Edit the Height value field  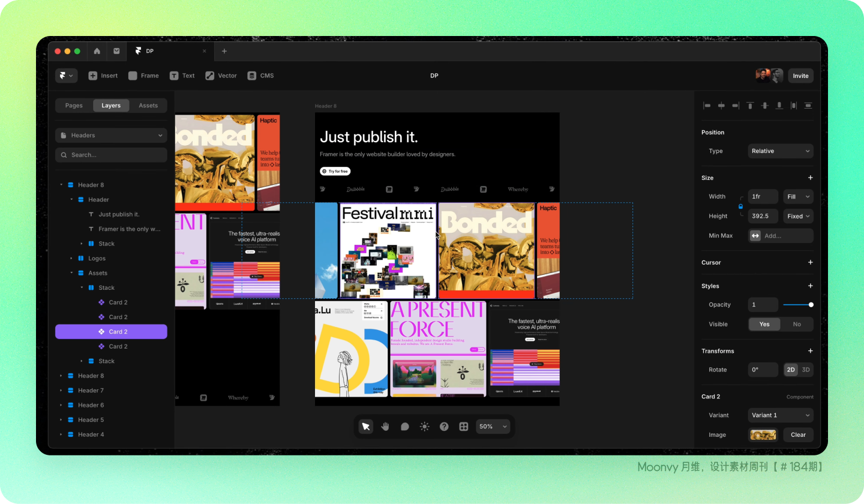tap(763, 216)
